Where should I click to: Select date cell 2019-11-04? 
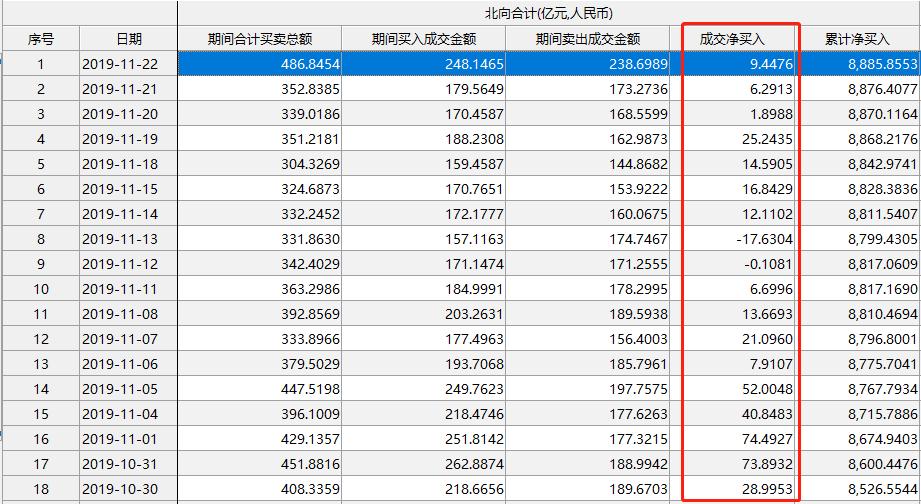pos(129,414)
